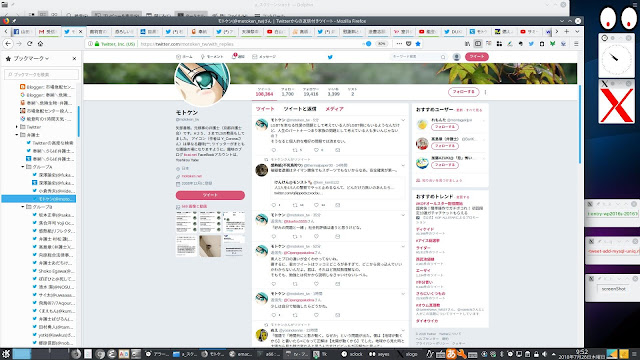
Task: Open the Firefox library icon in toolbar
Action: pyautogui.click(x=467, y=44)
